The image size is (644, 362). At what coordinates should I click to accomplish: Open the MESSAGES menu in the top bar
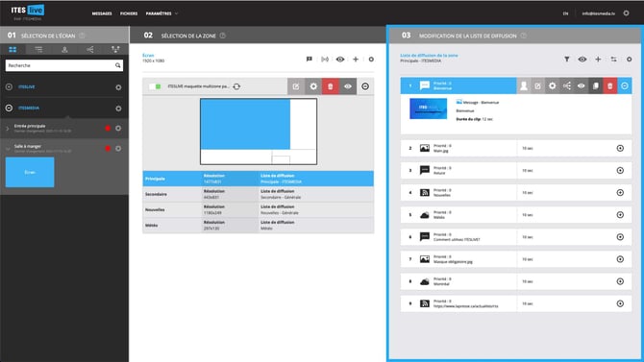pyautogui.click(x=102, y=13)
